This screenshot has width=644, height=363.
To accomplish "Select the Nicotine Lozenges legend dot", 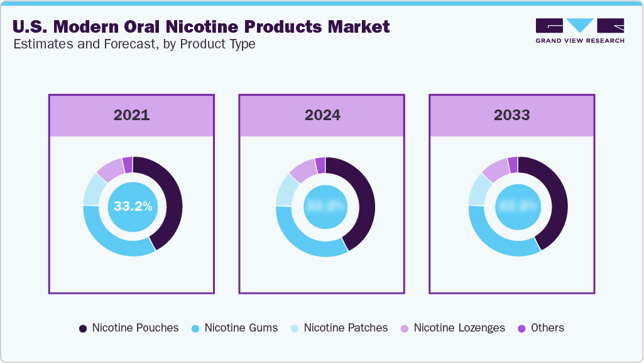I will 406,328.
